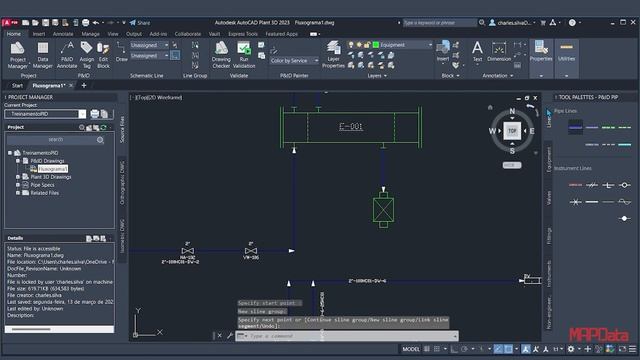
Task: Expand the Related Files tree node
Action: coord(18,193)
